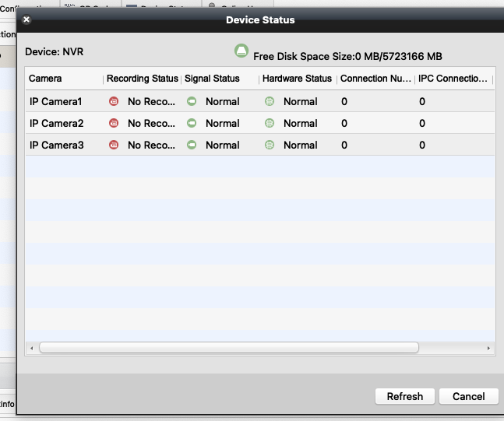Click the red recording status icon for IP Camera3
504x421 pixels.
(x=114, y=145)
